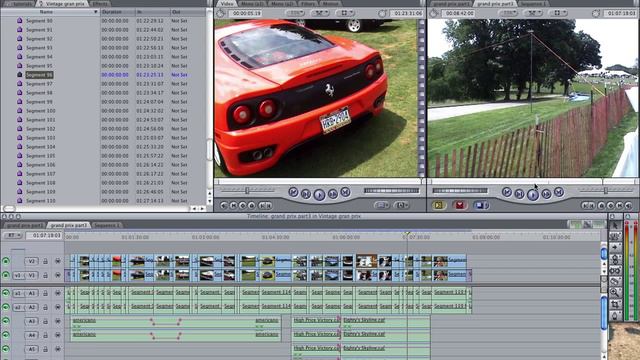Switch to Effects tab in Browser
The width and height of the screenshot is (640, 360).
pyautogui.click(x=100, y=4)
